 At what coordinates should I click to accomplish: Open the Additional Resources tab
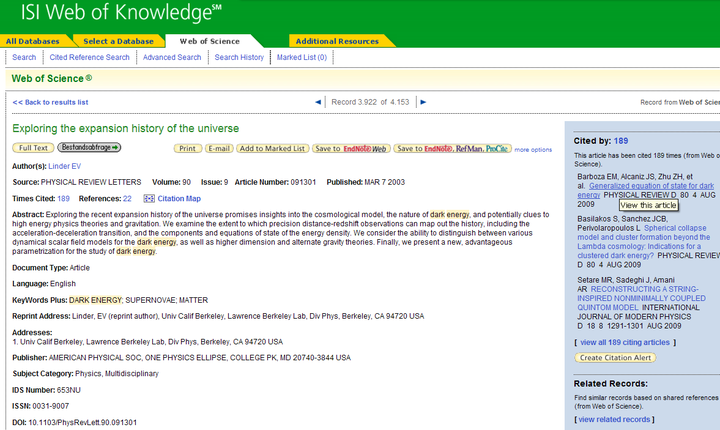(x=338, y=41)
